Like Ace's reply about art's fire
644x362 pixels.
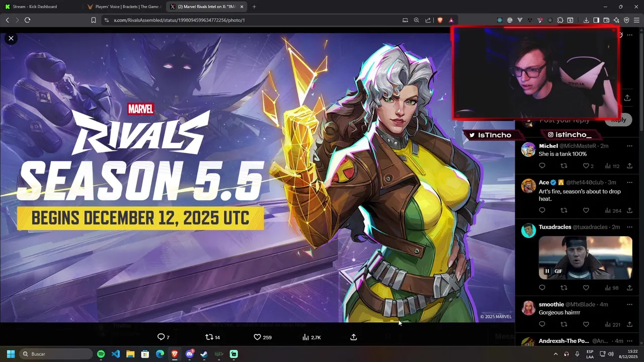click(586, 211)
